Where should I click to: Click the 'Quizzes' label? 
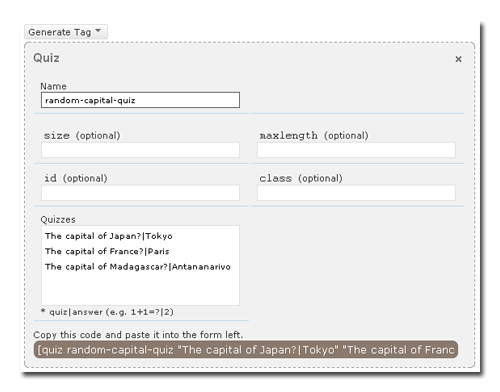58,219
